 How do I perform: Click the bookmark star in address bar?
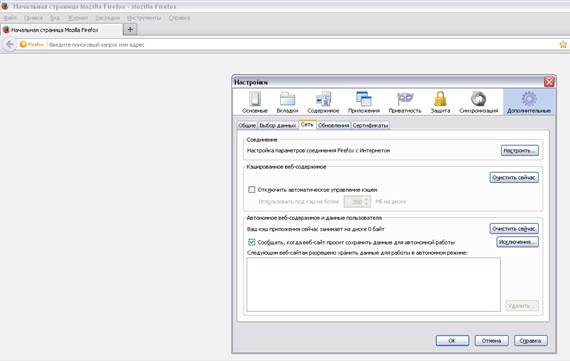click(563, 44)
